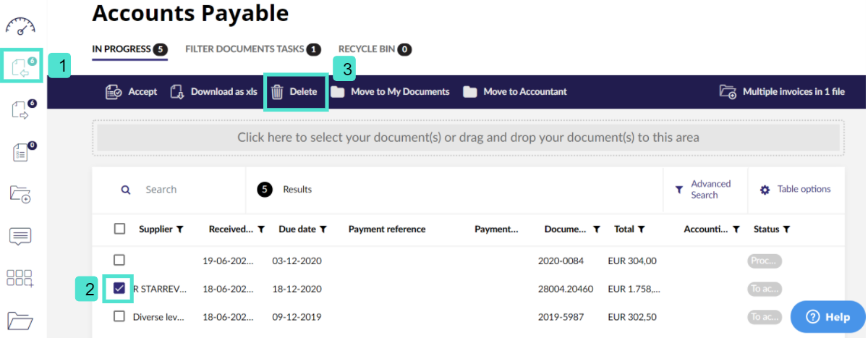Click the Help button

tap(828, 316)
